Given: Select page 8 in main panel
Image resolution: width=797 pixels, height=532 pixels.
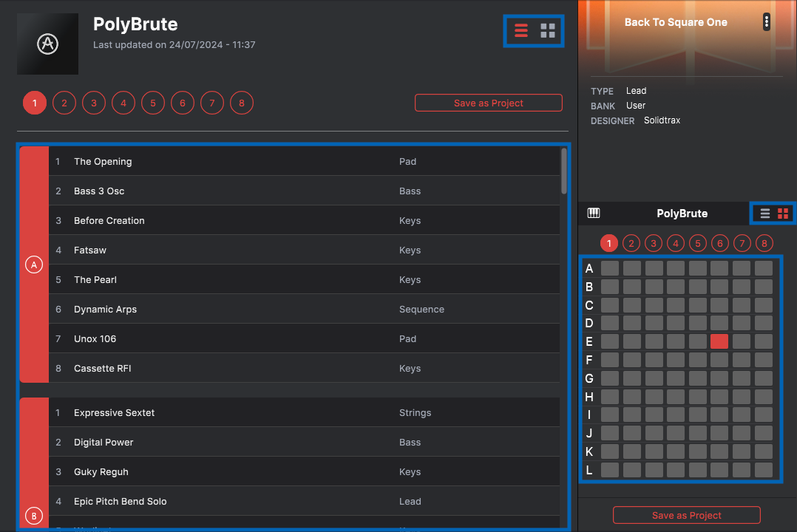Looking at the screenshot, I should point(242,103).
